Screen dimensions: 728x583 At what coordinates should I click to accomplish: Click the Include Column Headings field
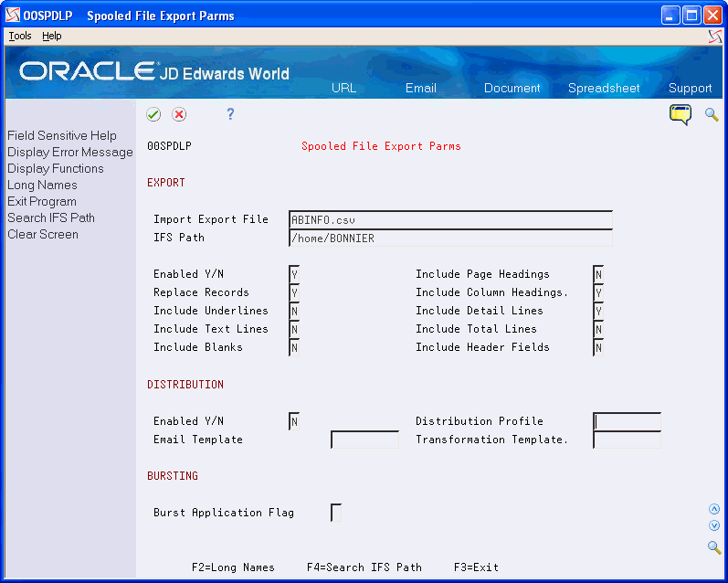point(598,292)
